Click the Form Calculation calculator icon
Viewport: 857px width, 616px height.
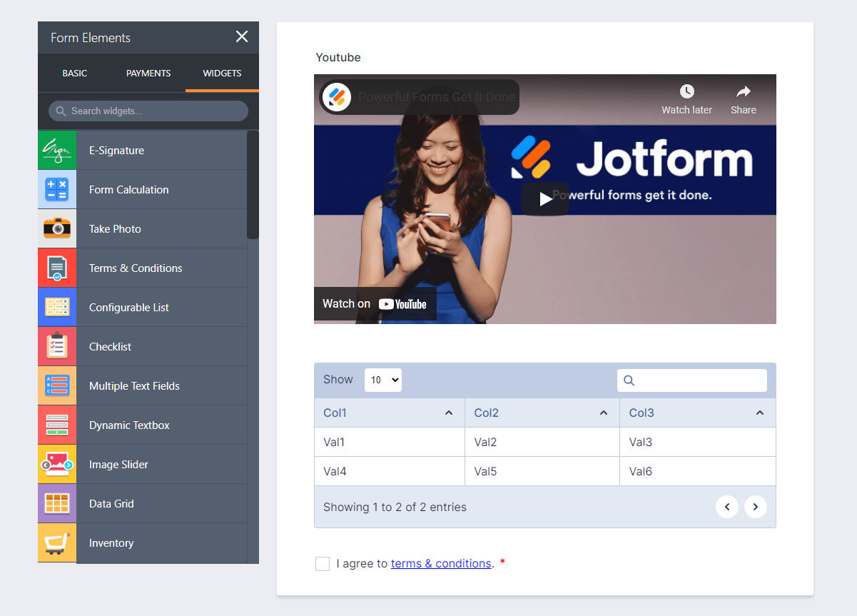(x=57, y=189)
